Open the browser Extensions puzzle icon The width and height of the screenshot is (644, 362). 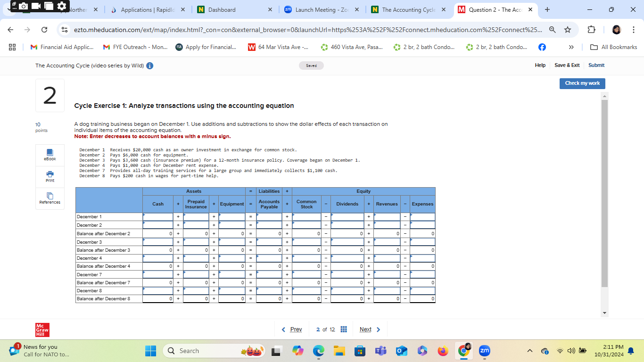click(x=592, y=30)
